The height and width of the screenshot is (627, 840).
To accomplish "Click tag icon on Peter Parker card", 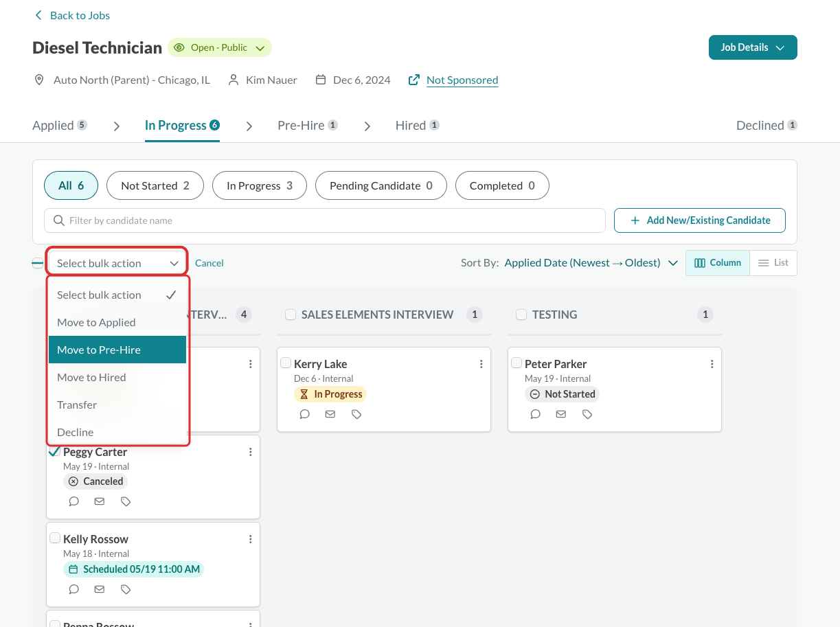I will click(x=587, y=414).
